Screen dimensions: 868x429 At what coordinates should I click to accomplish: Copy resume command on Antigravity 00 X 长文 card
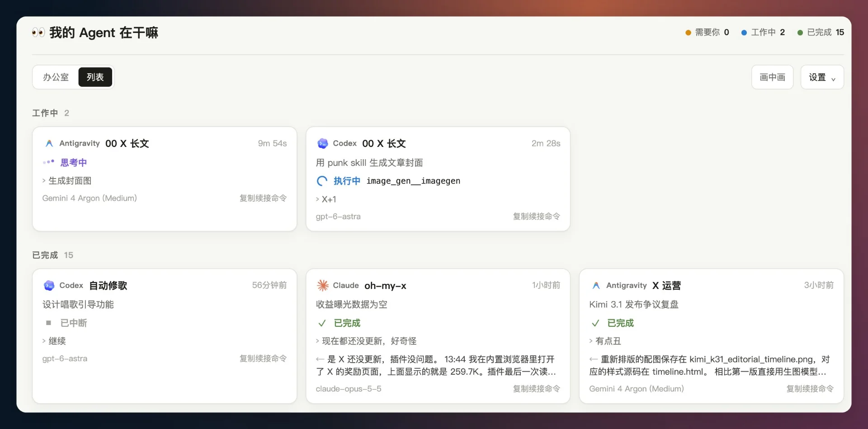(x=263, y=198)
